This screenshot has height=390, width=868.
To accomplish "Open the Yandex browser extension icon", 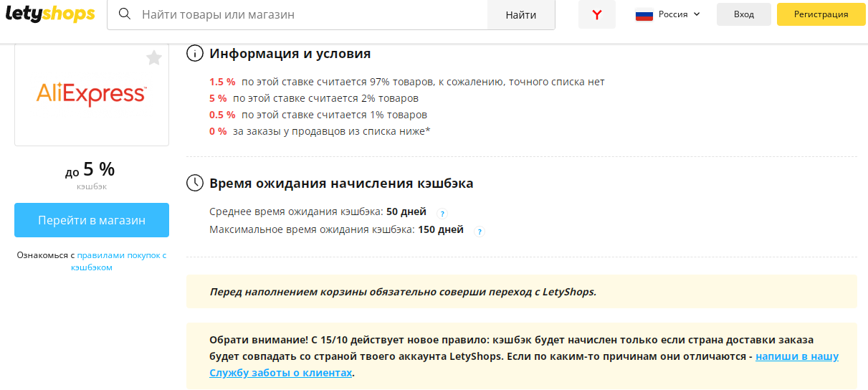I will coord(596,14).
